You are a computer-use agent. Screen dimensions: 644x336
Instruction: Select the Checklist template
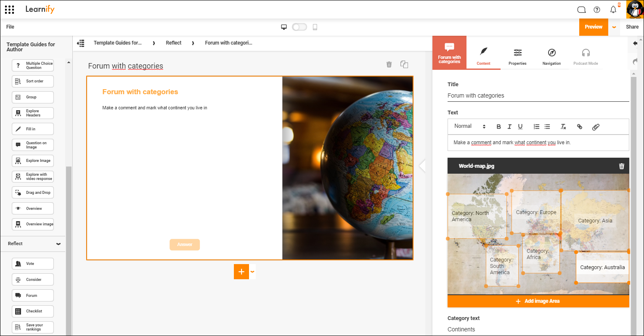coord(33,311)
